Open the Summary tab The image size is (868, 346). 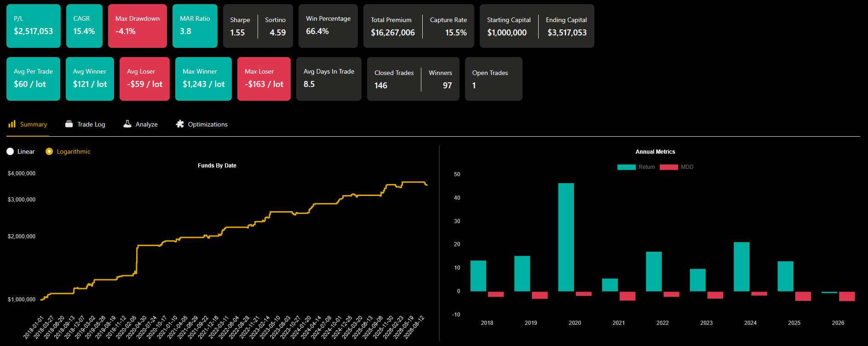28,124
